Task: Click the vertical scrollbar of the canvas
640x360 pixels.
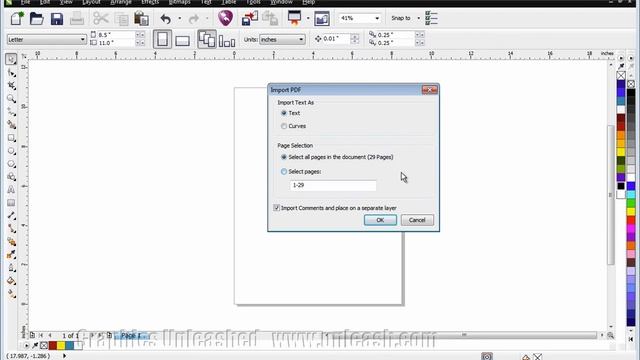Action: pyautogui.click(x=611, y=195)
